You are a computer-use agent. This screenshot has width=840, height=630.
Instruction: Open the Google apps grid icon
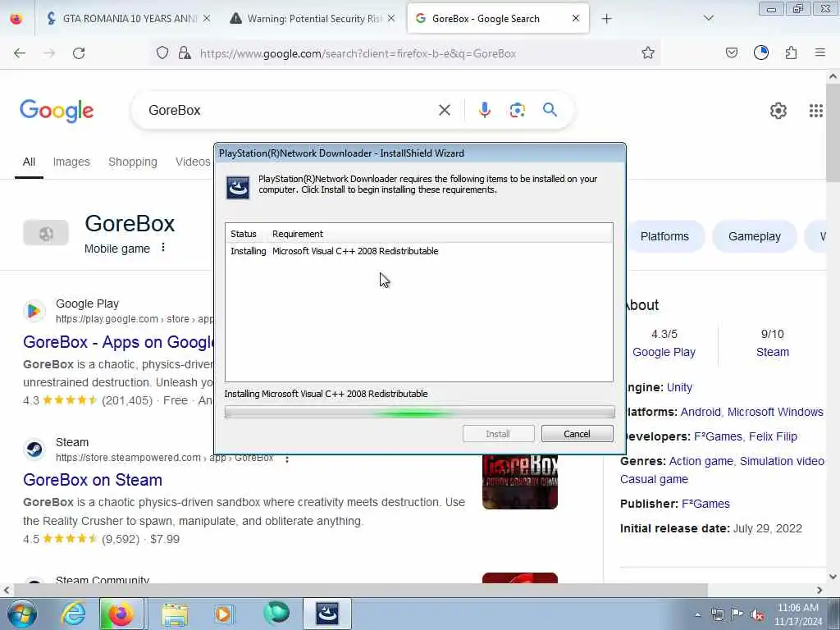pos(815,111)
